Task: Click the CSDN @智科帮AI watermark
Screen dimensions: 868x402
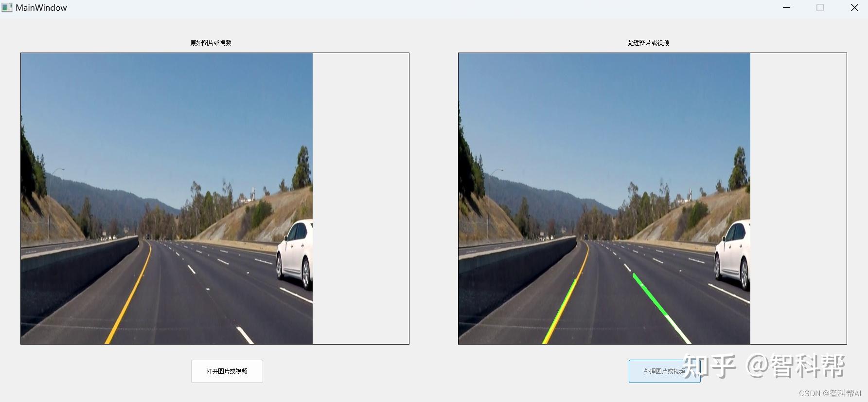Action: click(x=830, y=393)
